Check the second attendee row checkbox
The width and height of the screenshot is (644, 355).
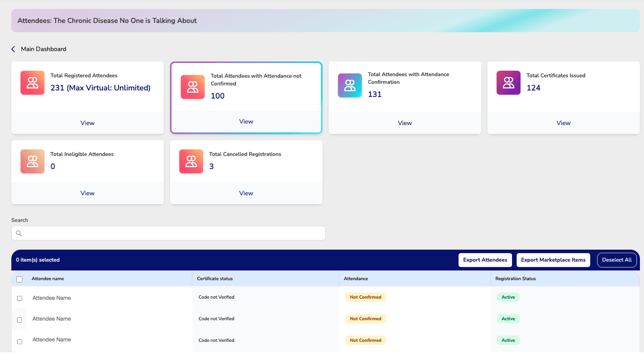point(19,320)
